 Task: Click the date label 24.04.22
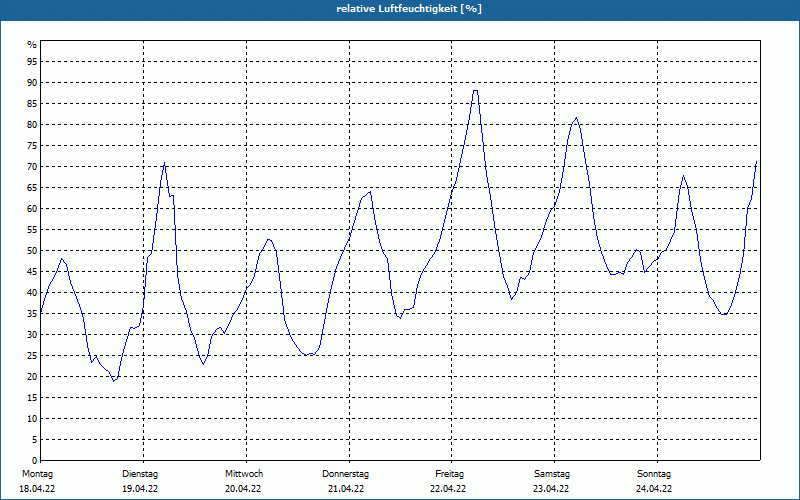654,489
